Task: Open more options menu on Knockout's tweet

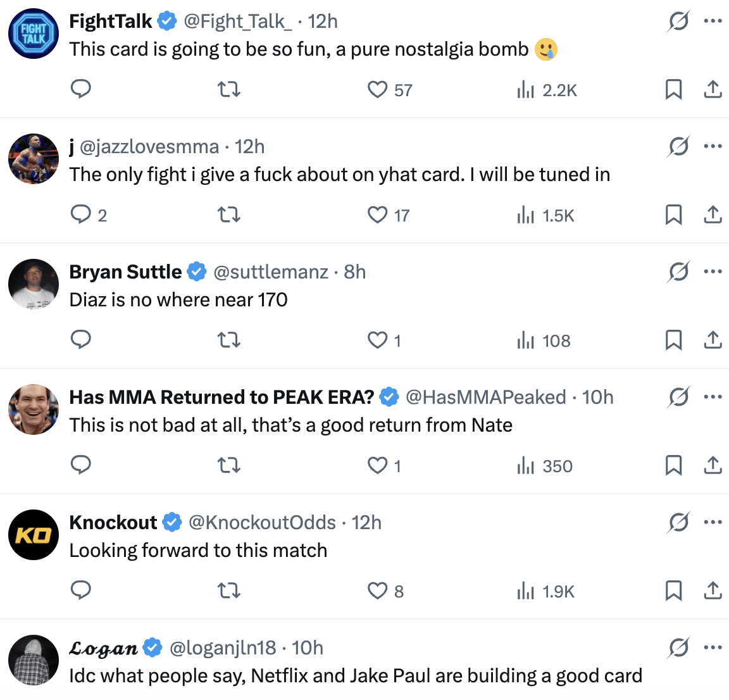Action: (713, 522)
